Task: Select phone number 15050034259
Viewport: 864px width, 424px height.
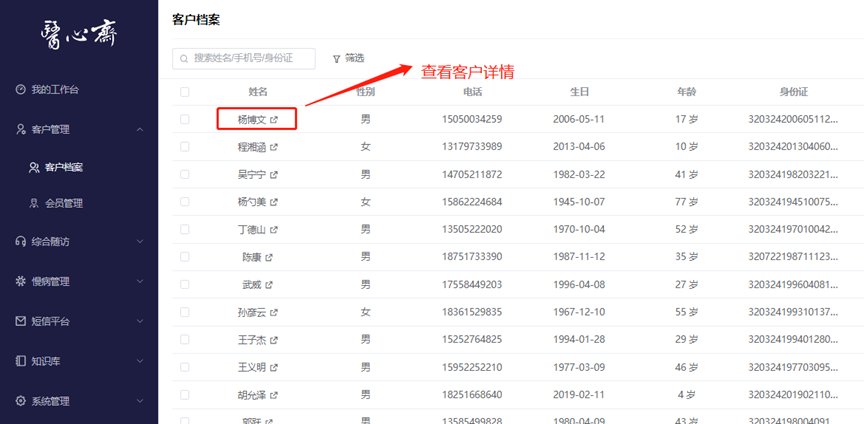Action: (472, 119)
